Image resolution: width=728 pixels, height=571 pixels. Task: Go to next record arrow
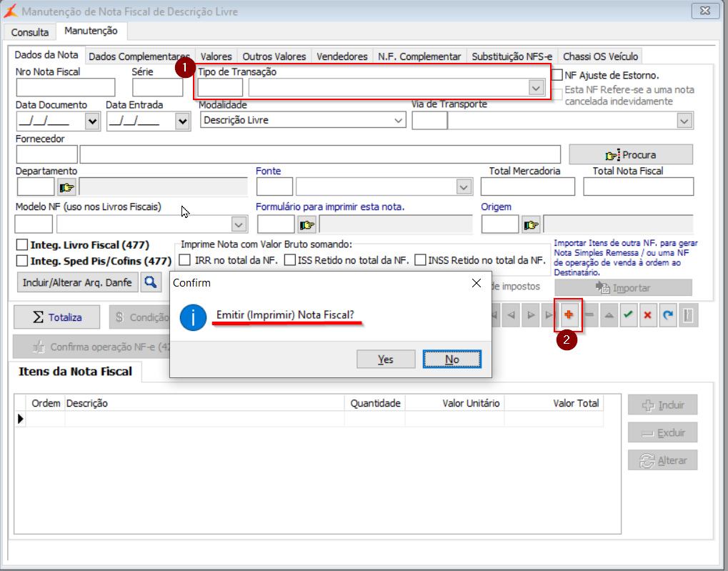[531, 315]
